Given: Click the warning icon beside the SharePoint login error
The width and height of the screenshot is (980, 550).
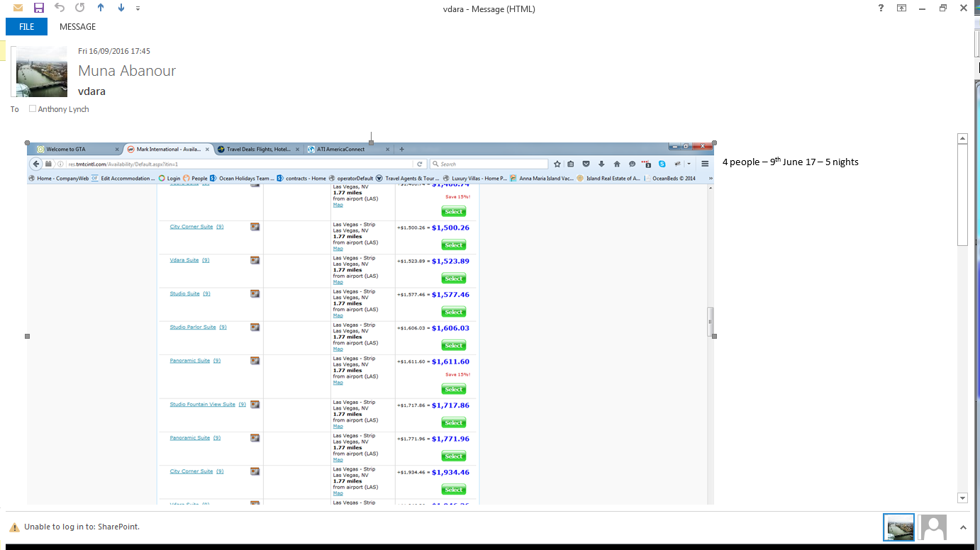Looking at the screenshot, I should point(14,527).
